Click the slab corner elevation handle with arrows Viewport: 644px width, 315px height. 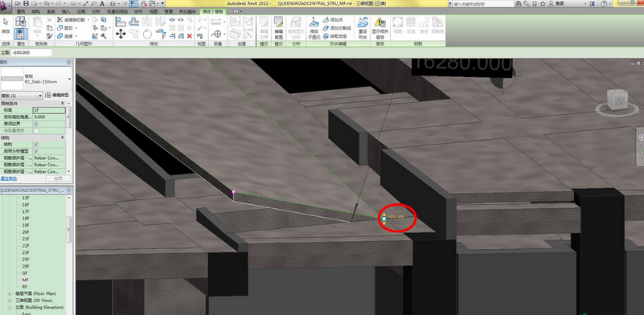384,219
